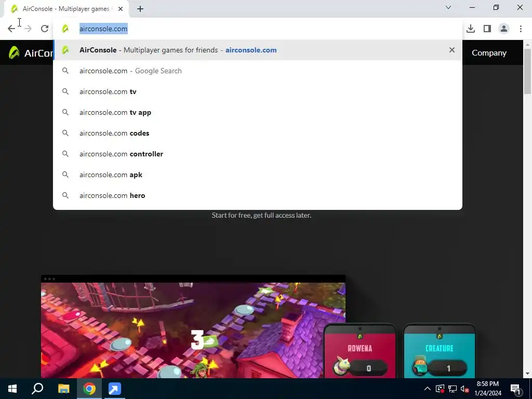Open the tab search chevron
532x399 pixels.
[x=448, y=7]
